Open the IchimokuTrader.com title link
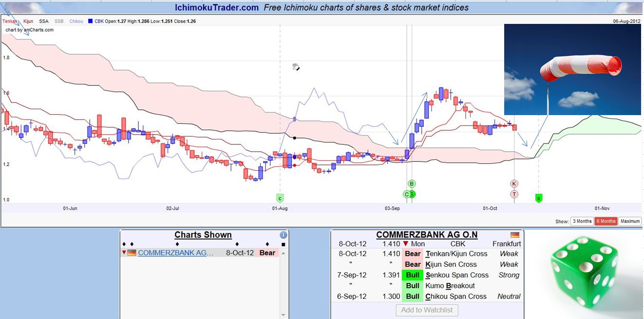The height and width of the screenshot is (319, 644). [217, 8]
